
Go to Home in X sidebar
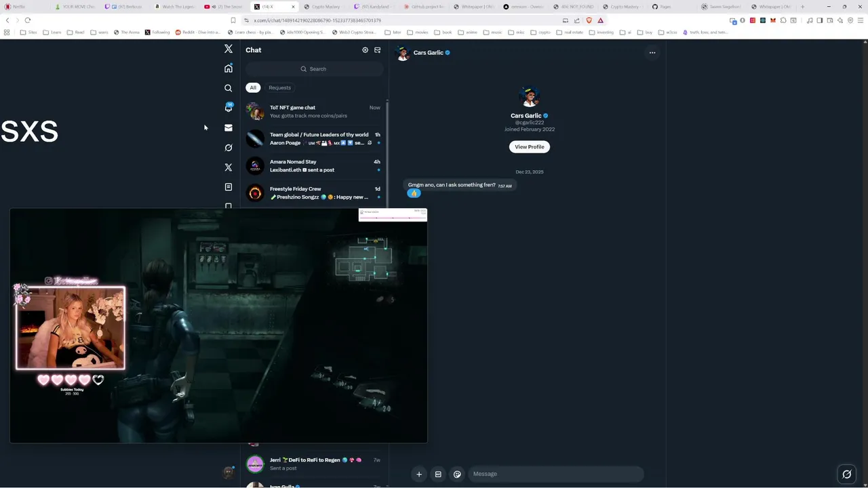(229, 68)
